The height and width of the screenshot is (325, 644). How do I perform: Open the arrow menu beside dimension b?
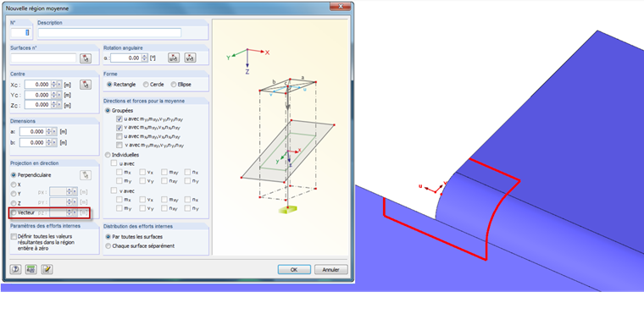point(54,142)
